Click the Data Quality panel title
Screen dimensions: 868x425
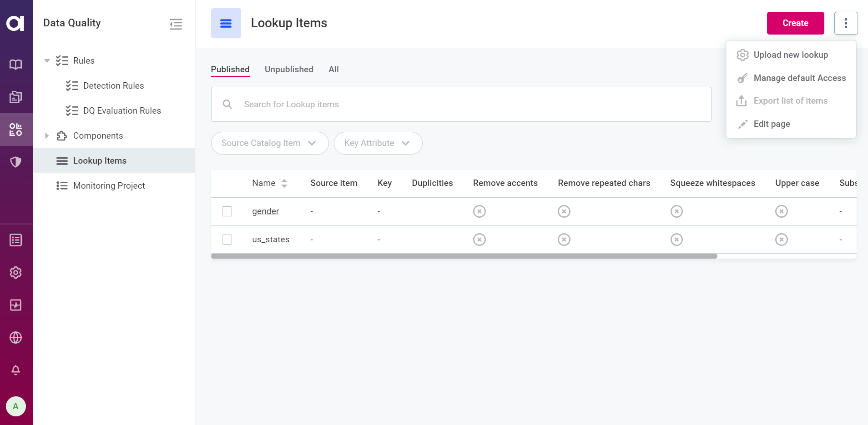[72, 23]
